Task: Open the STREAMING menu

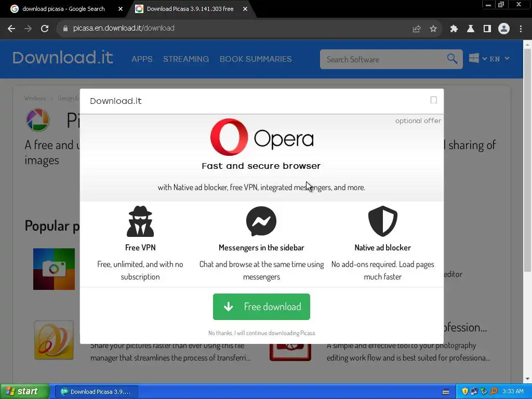Action: (x=186, y=59)
